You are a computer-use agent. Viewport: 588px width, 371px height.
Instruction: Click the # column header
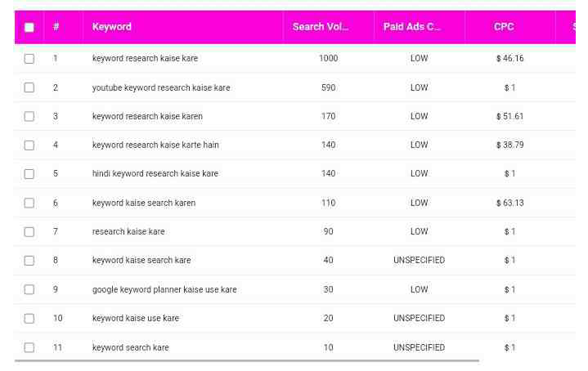pyautogui.click(x=56, y=27)
